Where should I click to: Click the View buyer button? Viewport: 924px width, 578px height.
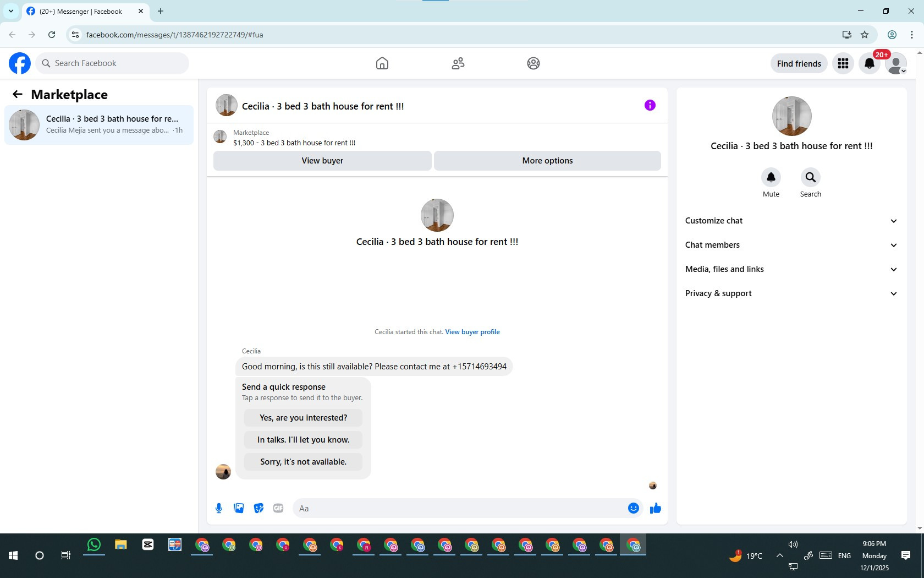[322, 161]
